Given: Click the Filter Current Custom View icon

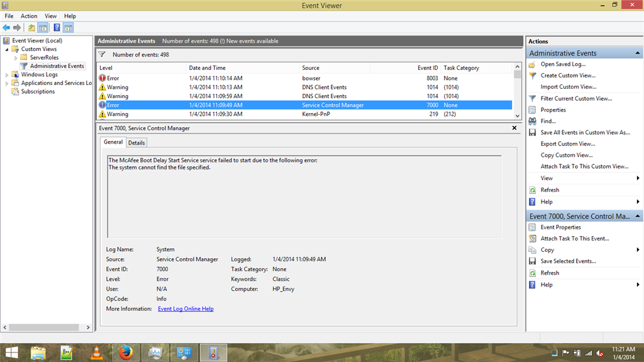Looking at the screenshot, I should [x=532, y=98].
